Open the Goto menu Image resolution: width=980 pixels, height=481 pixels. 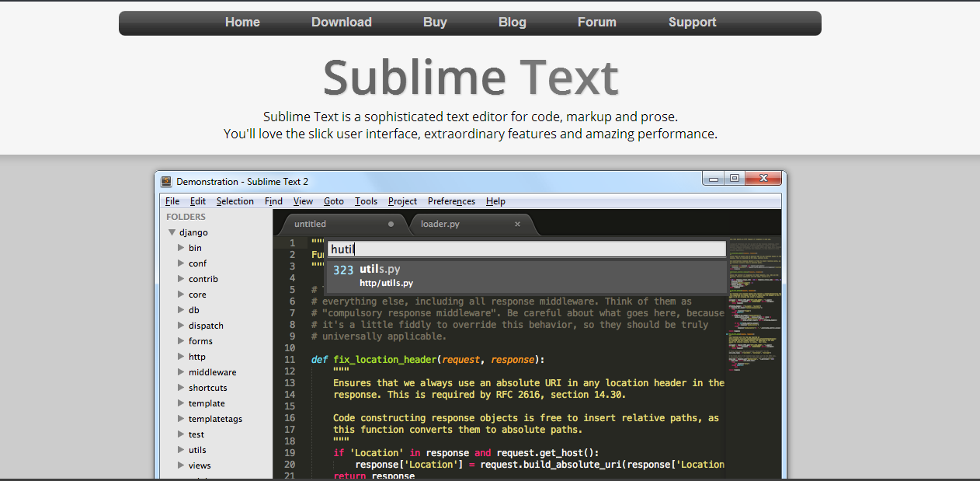coord(334,201)
